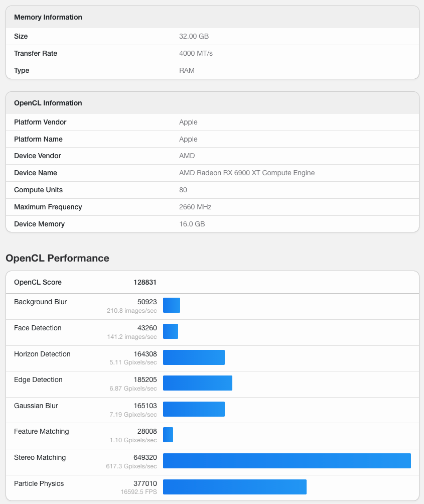The width and height of the screenshot is (424, 504).
Task: Click the Background Blur score bar
Action: [172, 305]
